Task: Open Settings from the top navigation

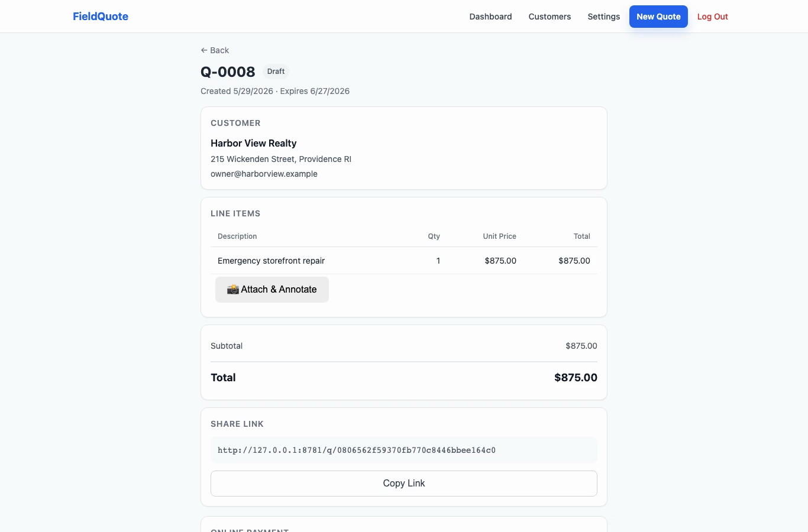Action: point(603,17)
